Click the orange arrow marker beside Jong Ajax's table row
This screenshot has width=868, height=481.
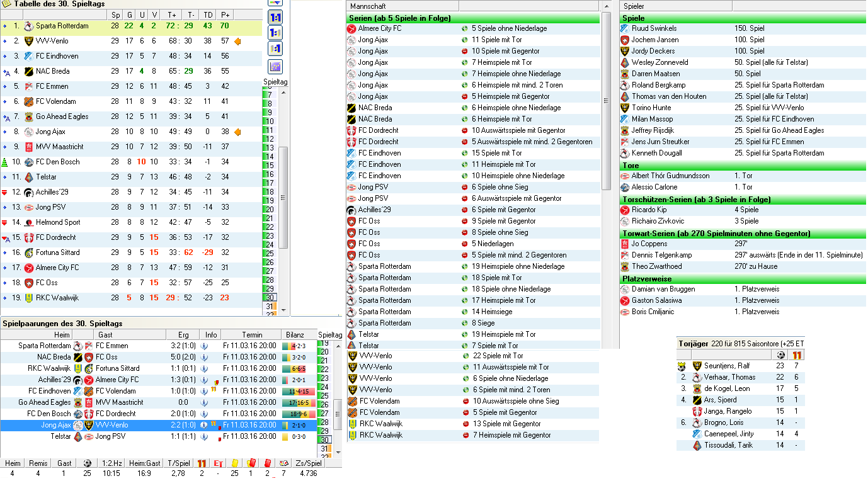[x=237, y=132]
